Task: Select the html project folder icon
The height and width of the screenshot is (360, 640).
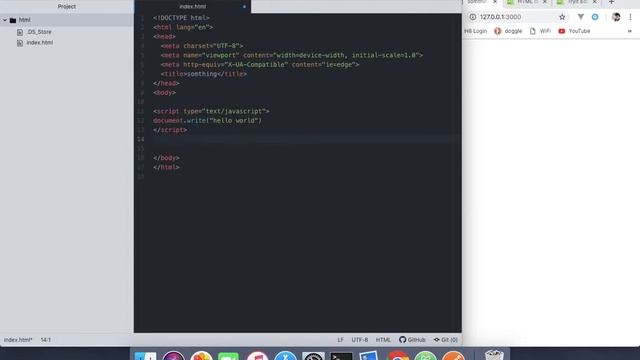Action: point(13,20)
